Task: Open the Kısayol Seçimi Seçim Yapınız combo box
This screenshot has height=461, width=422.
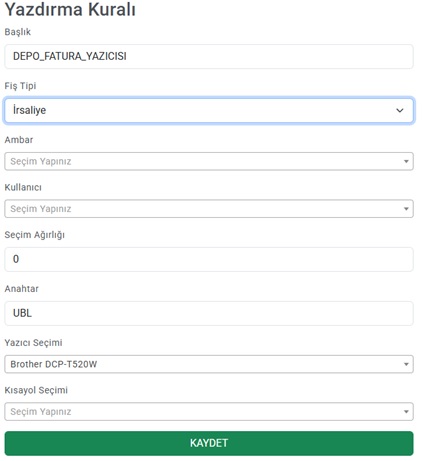Action: (x=209, y=412)
